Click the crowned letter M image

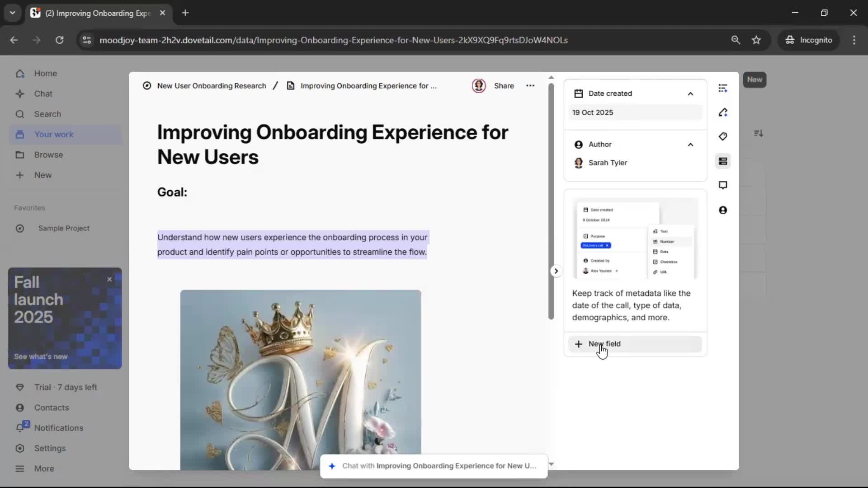(300, 380)
